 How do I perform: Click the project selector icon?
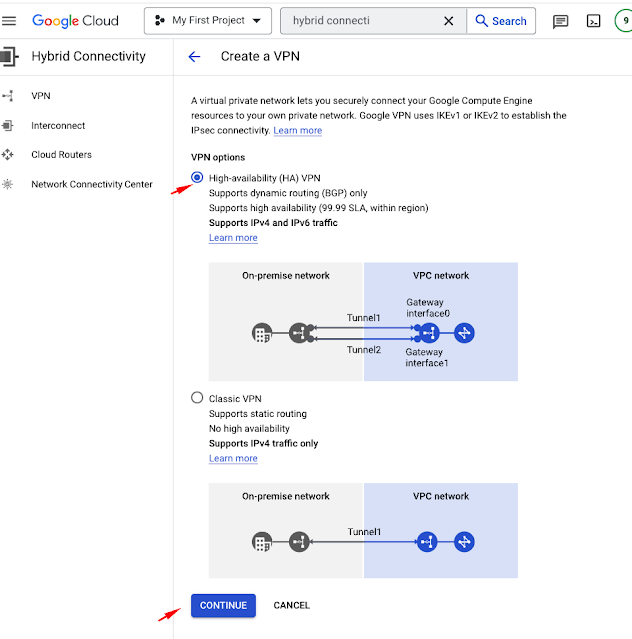(160, 20)
